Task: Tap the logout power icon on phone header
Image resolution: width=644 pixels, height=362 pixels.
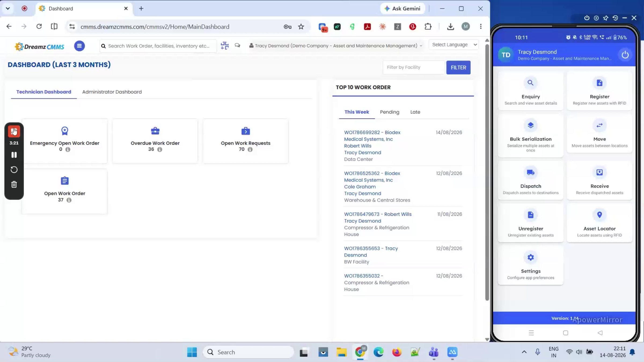Action: click(625, 55)
